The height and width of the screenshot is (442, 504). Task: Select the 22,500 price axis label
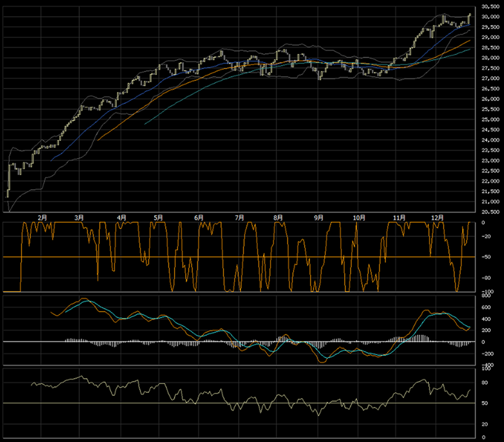[x=490, y=171]
